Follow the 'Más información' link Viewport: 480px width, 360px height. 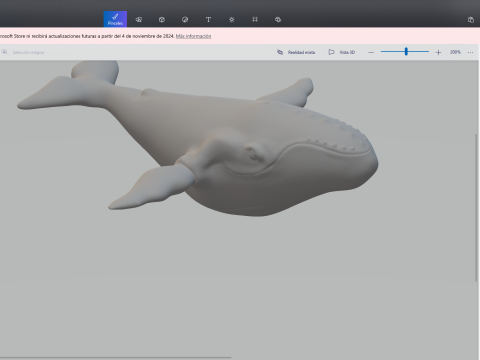tap(193, 36)
